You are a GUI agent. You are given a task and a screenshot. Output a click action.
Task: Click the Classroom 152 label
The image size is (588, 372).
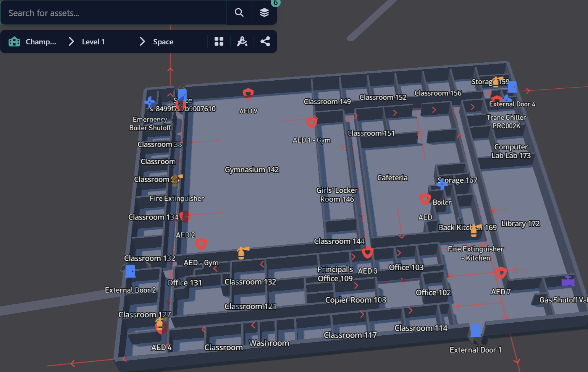pos(383,97)
